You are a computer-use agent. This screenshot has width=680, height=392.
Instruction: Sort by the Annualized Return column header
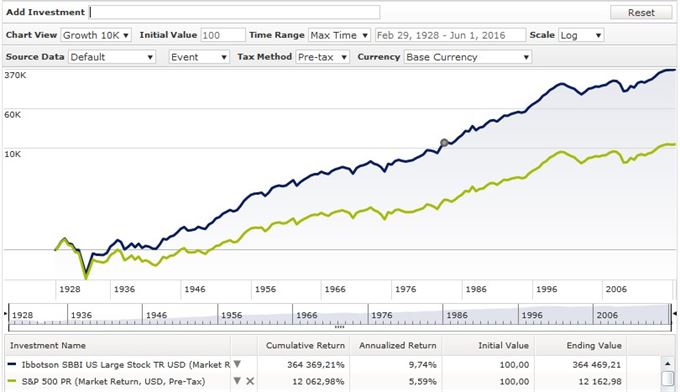click(397, 346)
